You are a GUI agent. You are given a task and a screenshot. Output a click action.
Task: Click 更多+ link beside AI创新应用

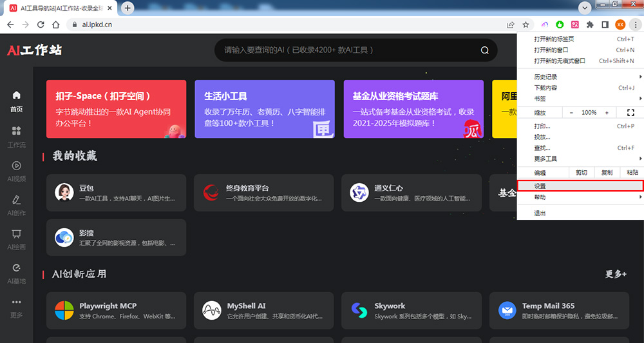coord(616,274)
